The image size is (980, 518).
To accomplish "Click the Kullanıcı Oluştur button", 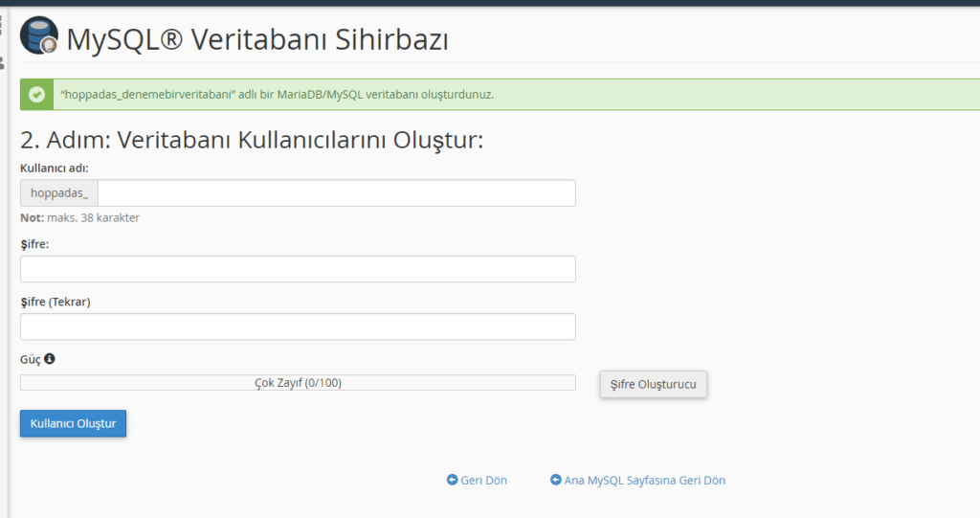I will (x=73, y=423).
